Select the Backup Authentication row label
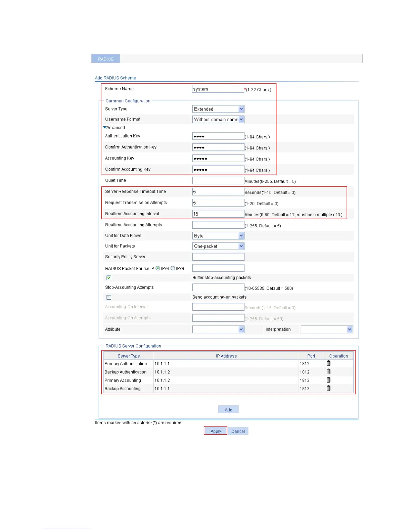Viewport: 411px width, 532px height. (126, 372)
